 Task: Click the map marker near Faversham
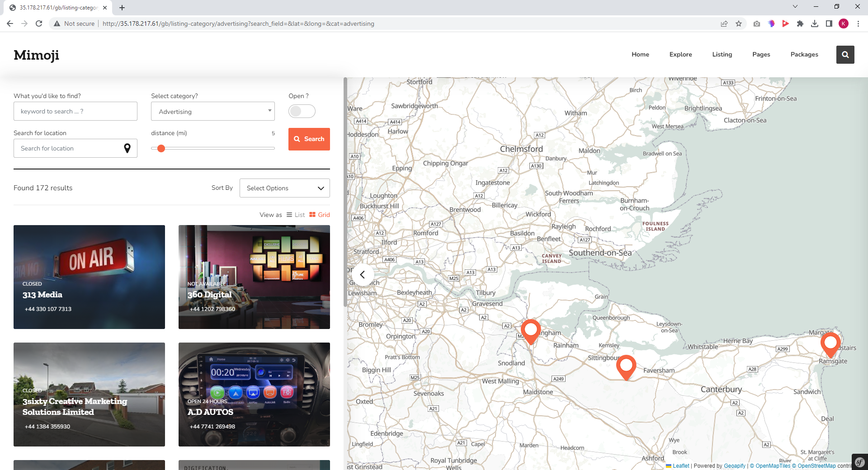pos(626,366)
